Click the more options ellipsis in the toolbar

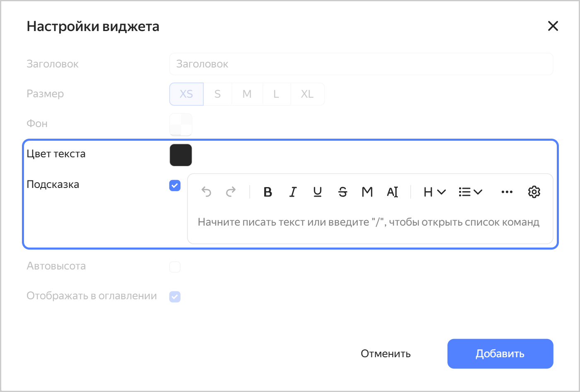tap(507, 192)
